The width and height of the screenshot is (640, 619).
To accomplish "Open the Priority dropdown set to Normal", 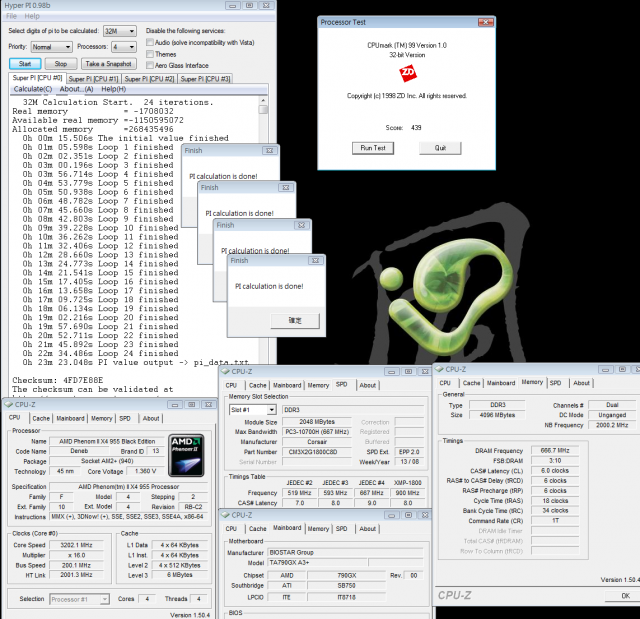I will 52,47.
